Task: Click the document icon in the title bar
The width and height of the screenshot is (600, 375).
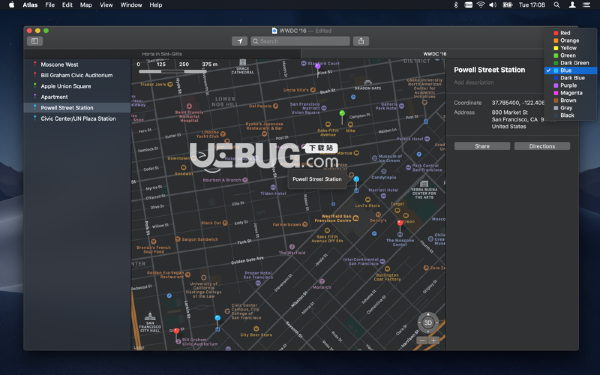Action: click(274, 31)
